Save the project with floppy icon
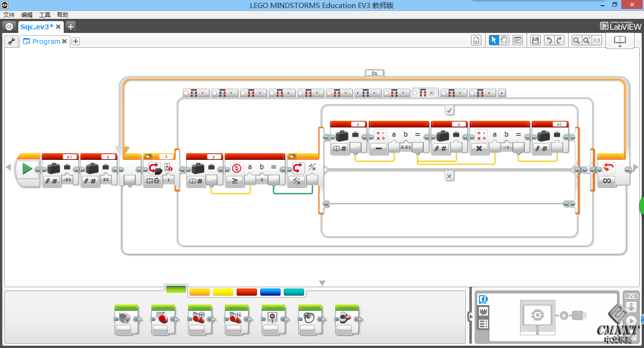The height and width of the screenshot is (348, 644). point(536,41)
